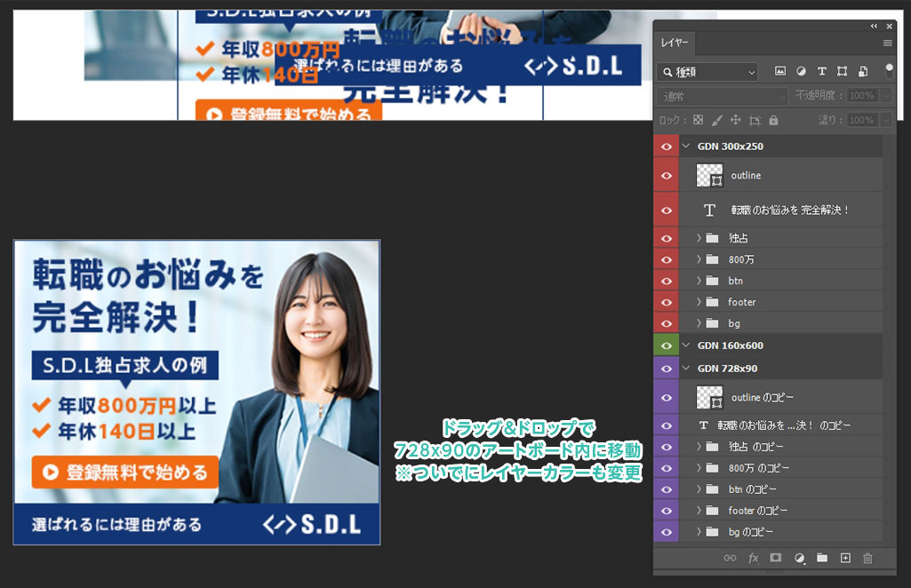Image resolution: width=911 pixels, height=588 pixels.
Task: Toggle the layer filtering on/off switch
Action: click(889, 70)
